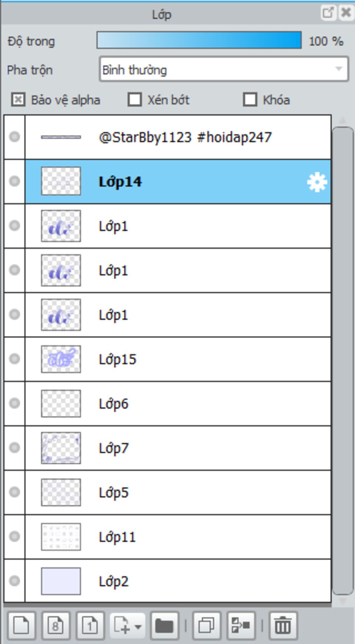Viewport: 355px width, 644px height.
Task: Toggle the Bảo vệ alpha checkbox
Action: click(x=18, y=100)
